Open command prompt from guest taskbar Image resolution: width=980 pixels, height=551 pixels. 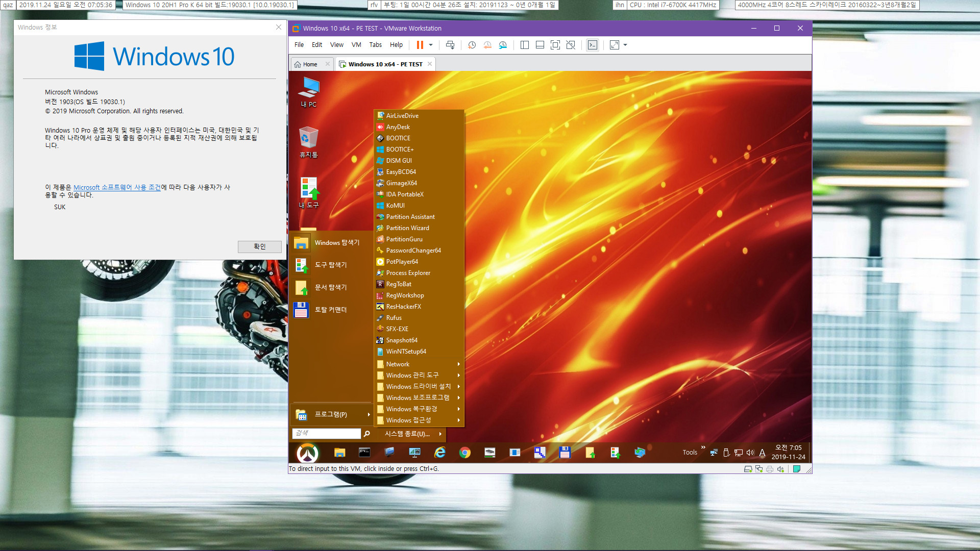click(364, 453)
